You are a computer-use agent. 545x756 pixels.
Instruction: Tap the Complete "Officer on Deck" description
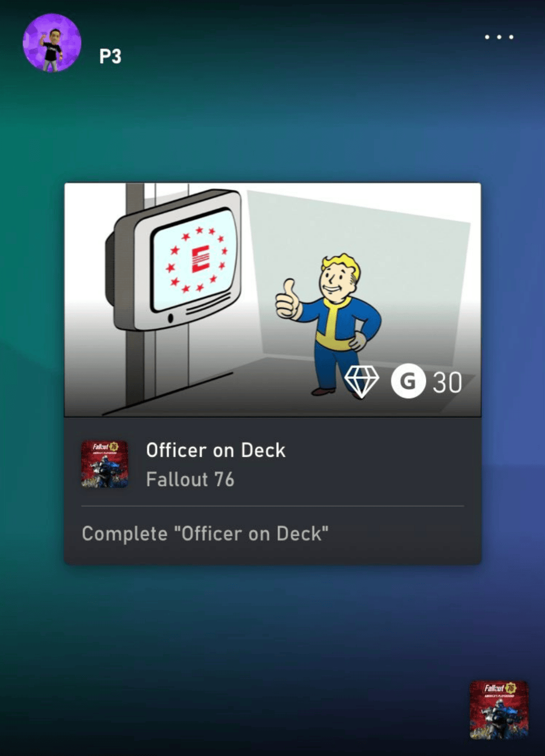pyautogui.click(x=205, y=534)
